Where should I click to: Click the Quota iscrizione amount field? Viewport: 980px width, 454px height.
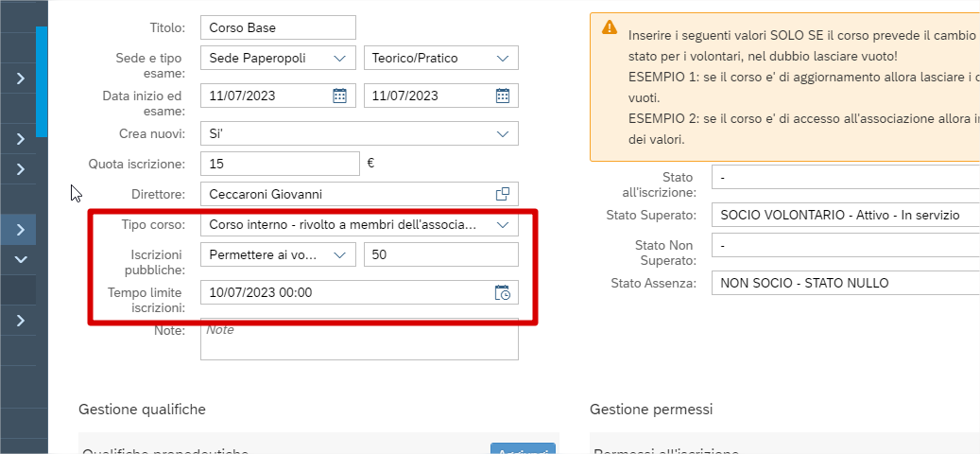click(280, 164)
